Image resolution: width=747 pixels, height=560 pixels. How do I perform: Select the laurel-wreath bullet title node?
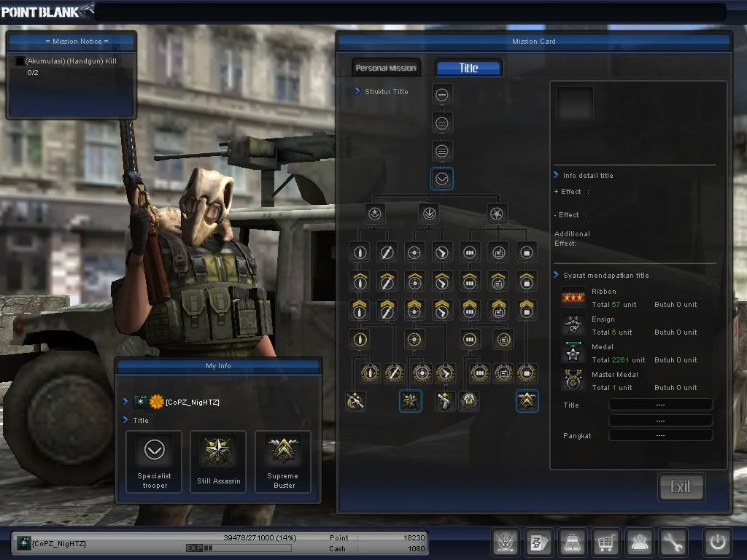tap(370, 373)
